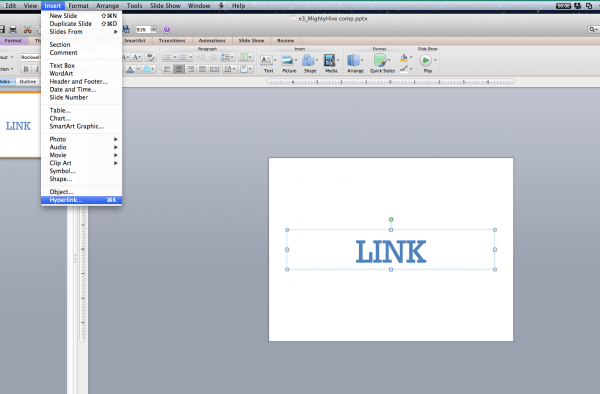Select Slide Number menu item
This screenshot has width=600, height=394.
pos(82,98)
